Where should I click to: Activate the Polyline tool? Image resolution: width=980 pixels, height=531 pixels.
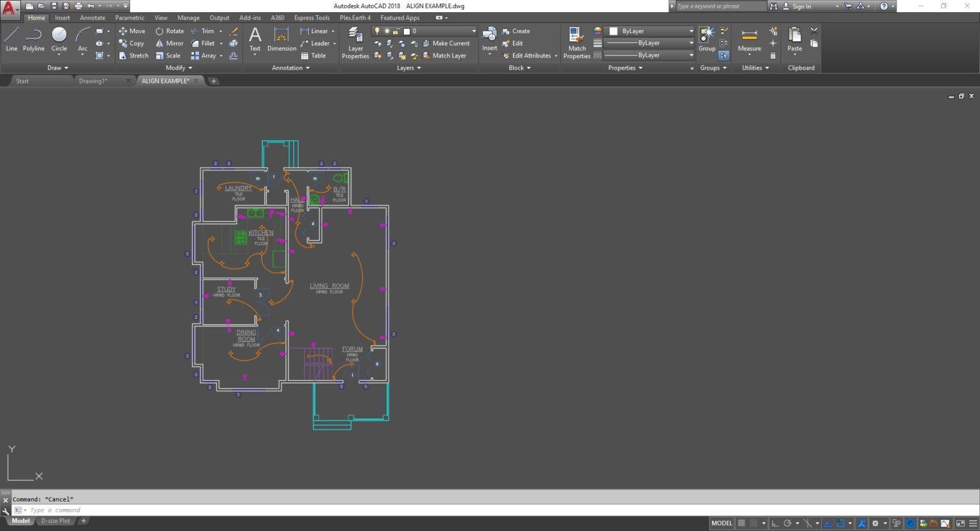pos(33,40)
